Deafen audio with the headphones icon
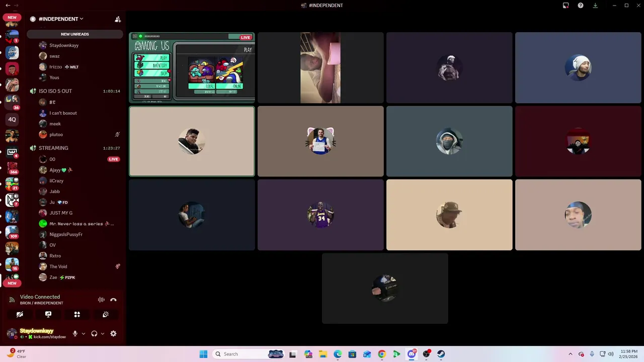 [x=94, y=333]
